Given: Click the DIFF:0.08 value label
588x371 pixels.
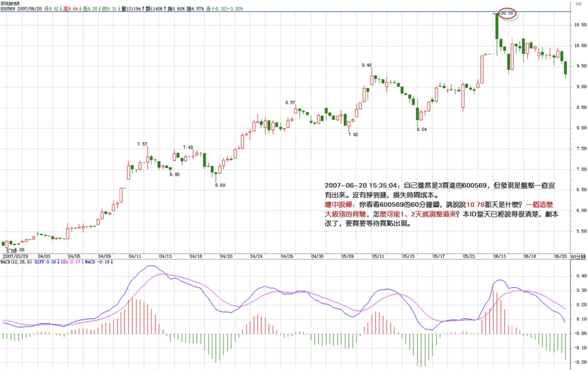Looking at the screenshot, I should pos(45,262).
